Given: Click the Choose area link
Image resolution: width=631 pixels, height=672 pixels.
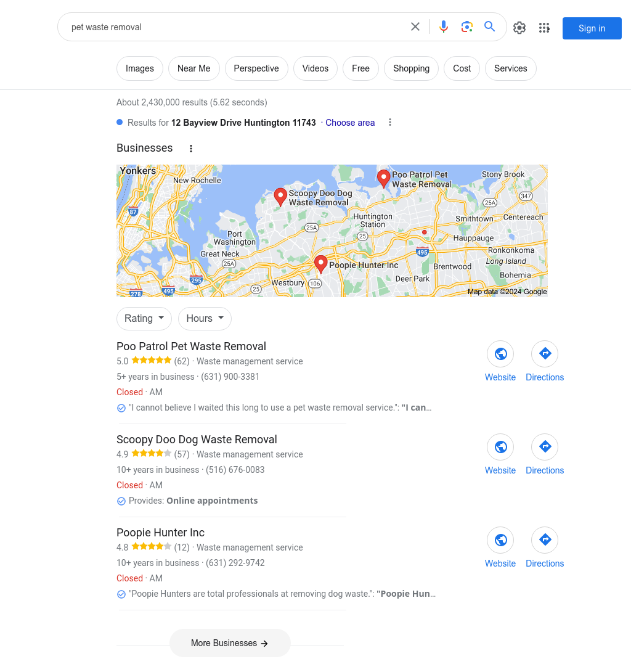Looking at the screenshot, I should 350,123.
